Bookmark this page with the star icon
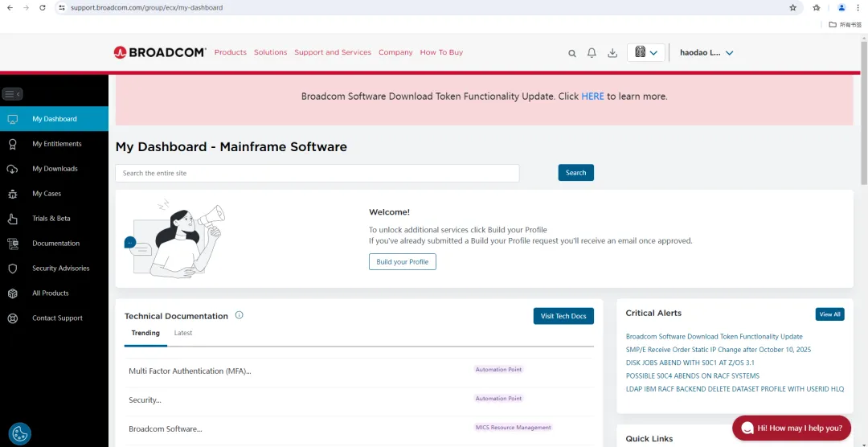The height and width of the screenshot is (447, 868). pos(792,7)
